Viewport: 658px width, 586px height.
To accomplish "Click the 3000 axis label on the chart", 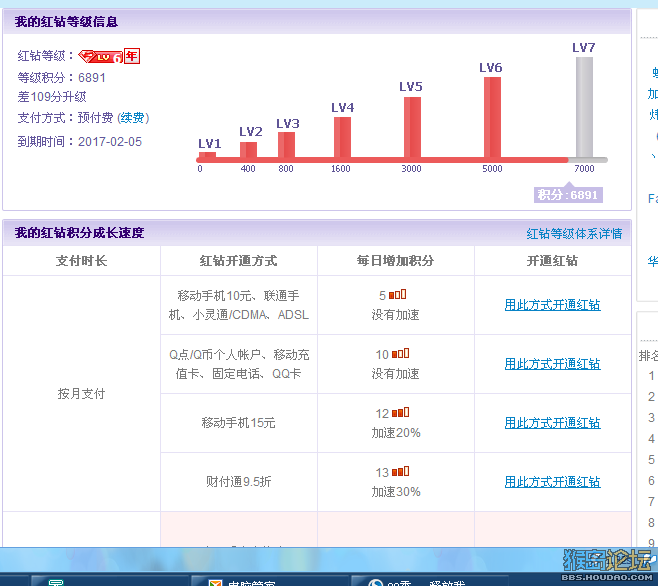I will point(411,168).
